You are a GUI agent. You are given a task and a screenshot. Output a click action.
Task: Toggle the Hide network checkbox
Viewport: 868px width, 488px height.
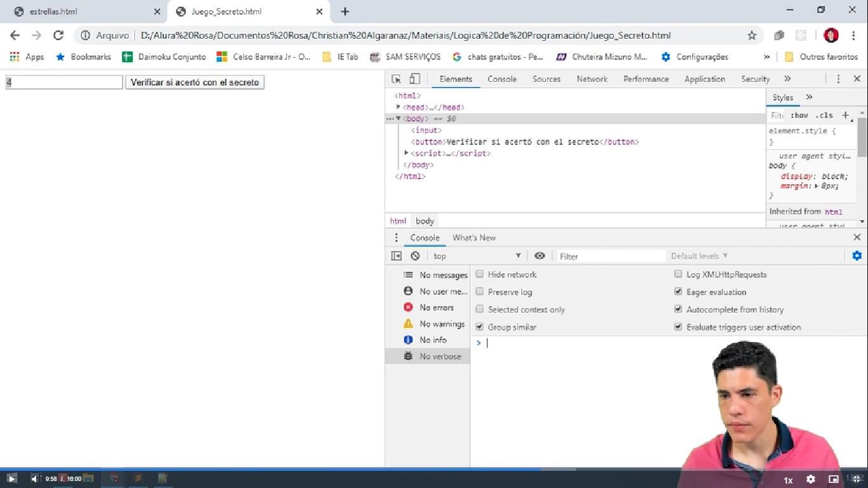click(480, 274)
